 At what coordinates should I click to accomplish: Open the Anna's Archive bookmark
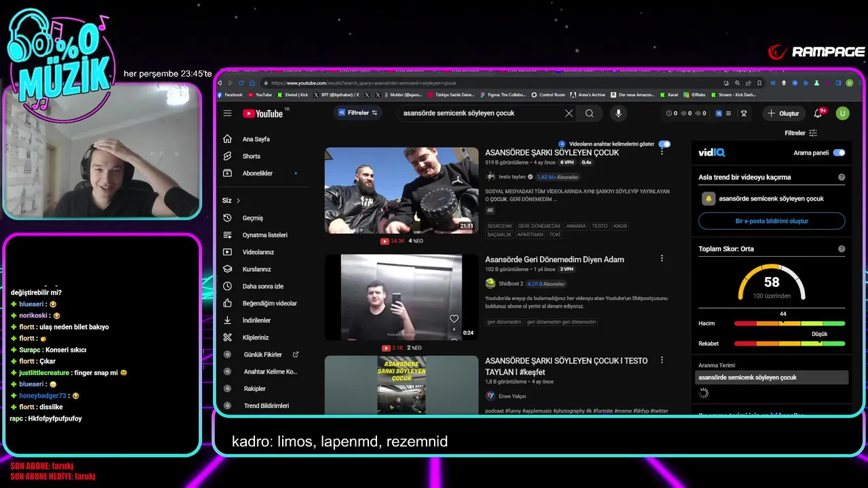588,95
